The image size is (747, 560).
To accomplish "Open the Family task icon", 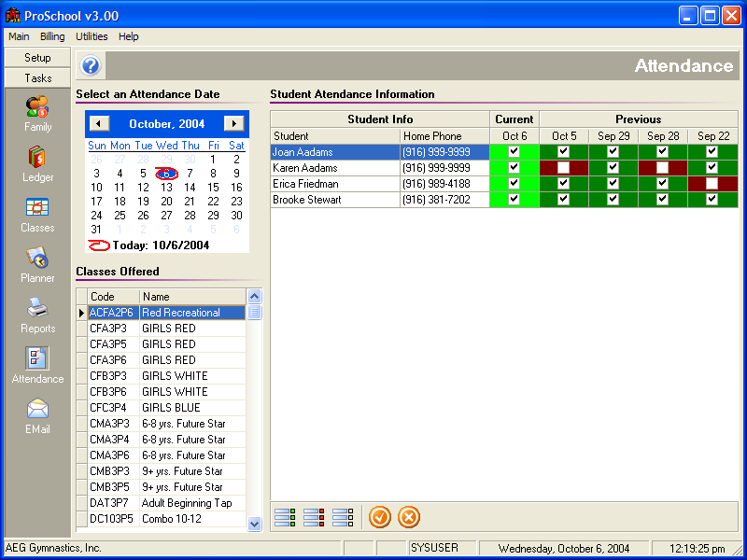I will [37, 107].
